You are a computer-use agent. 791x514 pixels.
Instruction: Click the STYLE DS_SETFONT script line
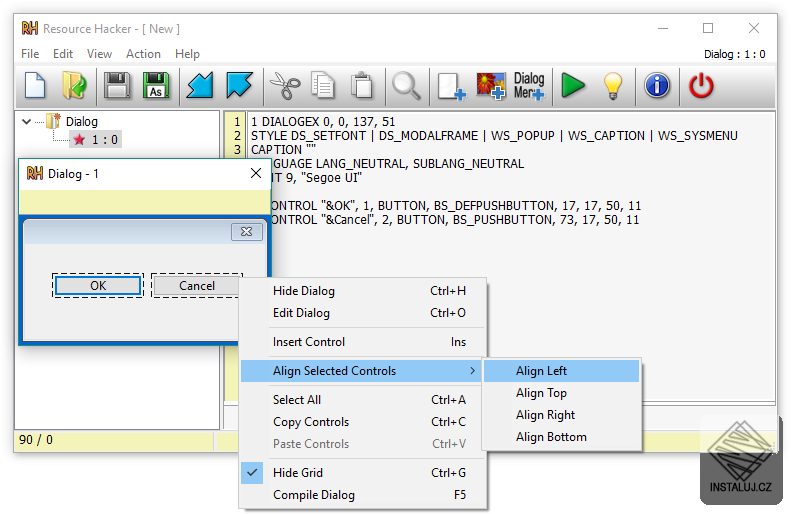coord(494,136)
